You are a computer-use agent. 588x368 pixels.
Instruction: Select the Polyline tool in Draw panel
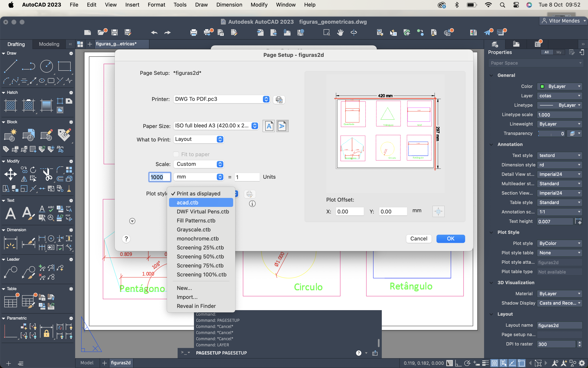click(x=28, y=66)
